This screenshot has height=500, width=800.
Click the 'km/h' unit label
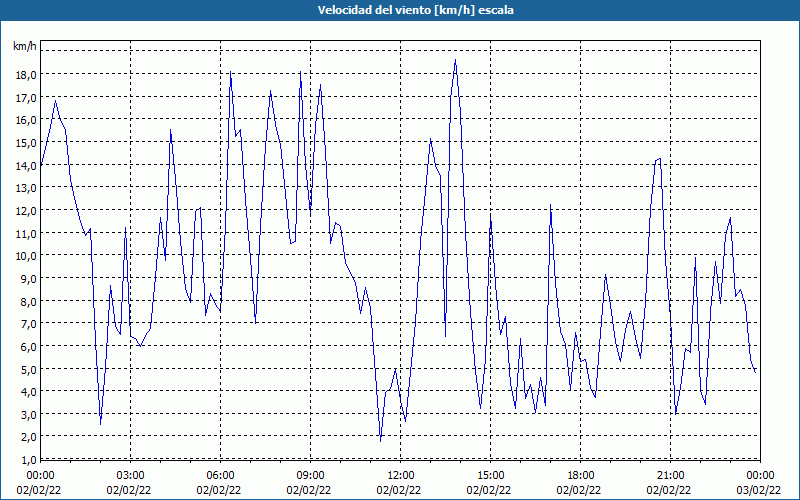tap(24, 46)
